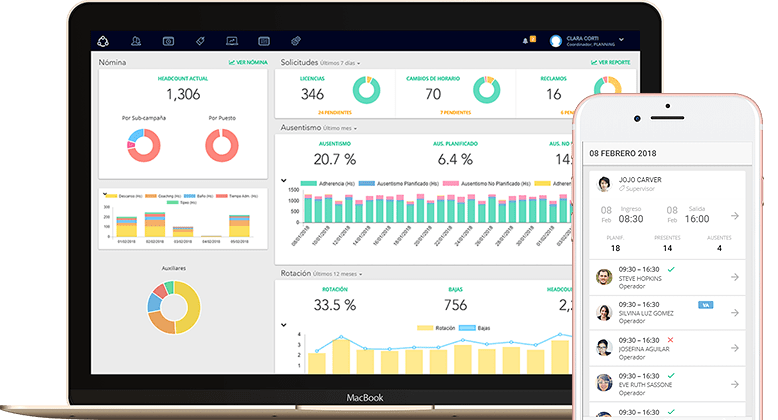Open Solicitudes 'Últimos 7 días' period dropdown
778x420 pixels.
pyautogui.click(x=340, y=63)
